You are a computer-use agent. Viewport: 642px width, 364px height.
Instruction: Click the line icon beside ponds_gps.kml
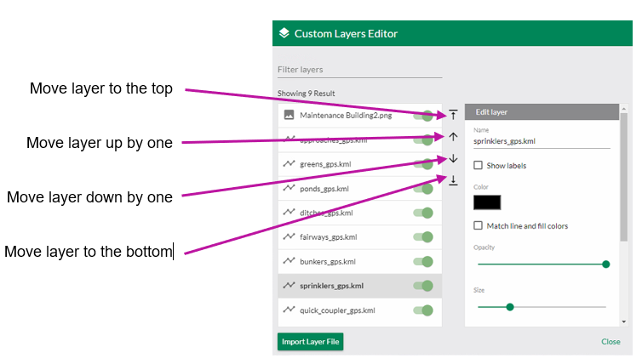click(x=289, y=188)
